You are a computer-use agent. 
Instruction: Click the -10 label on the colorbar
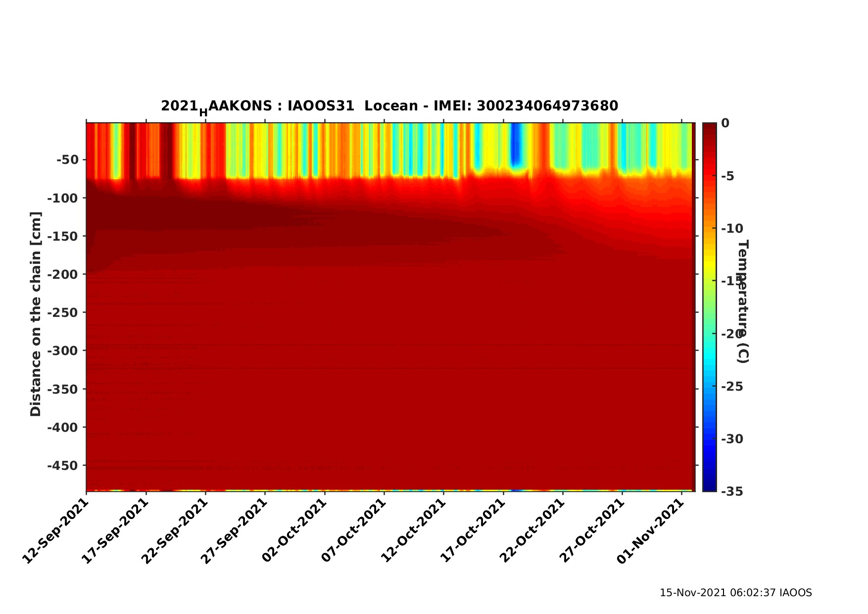(732, 228)
